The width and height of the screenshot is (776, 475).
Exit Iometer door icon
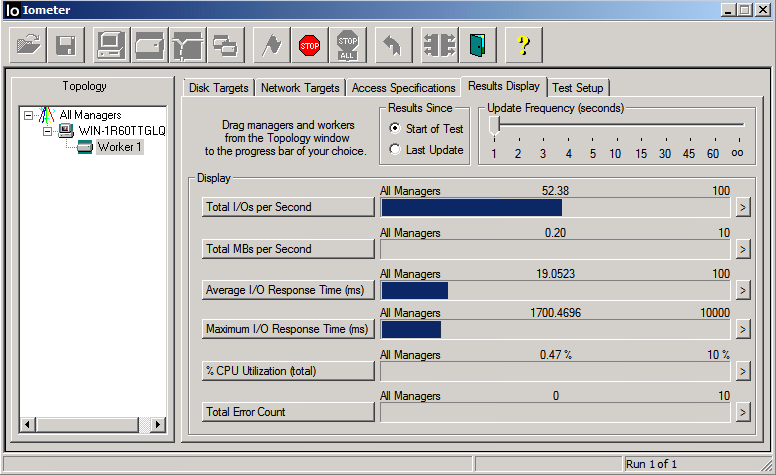(x=477, y=46)
